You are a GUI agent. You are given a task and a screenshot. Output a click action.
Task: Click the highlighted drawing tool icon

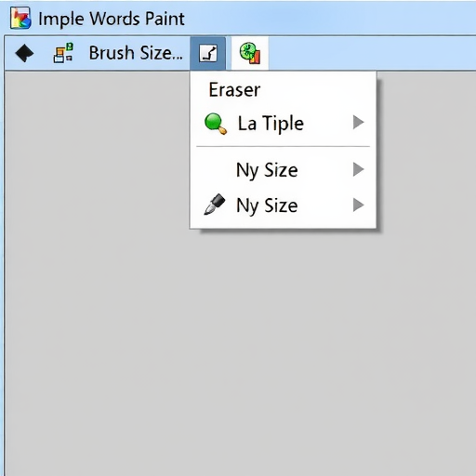208,53
